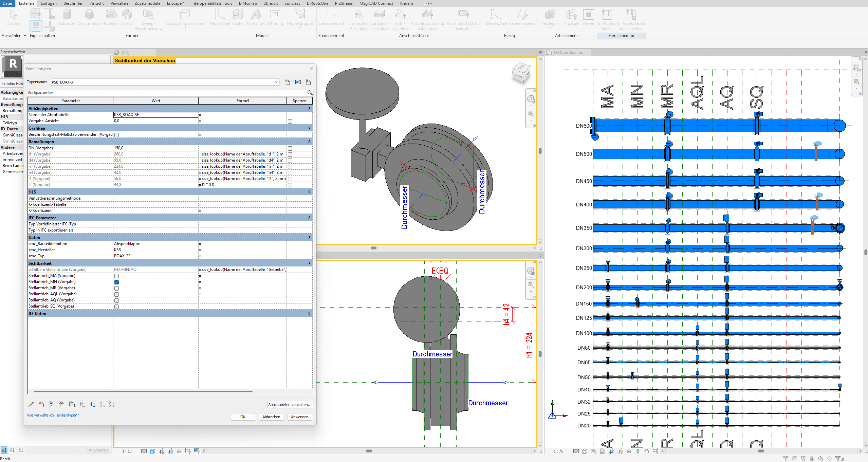The image size is (868, 462).
Task: Click the delete parameter icon in dialog toolbar
Action: [x=62, y=404]
